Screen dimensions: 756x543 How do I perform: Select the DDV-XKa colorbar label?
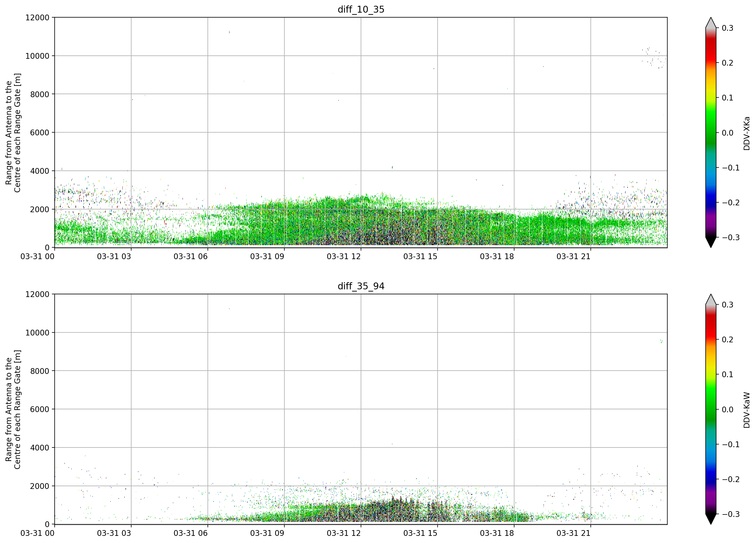747,133
